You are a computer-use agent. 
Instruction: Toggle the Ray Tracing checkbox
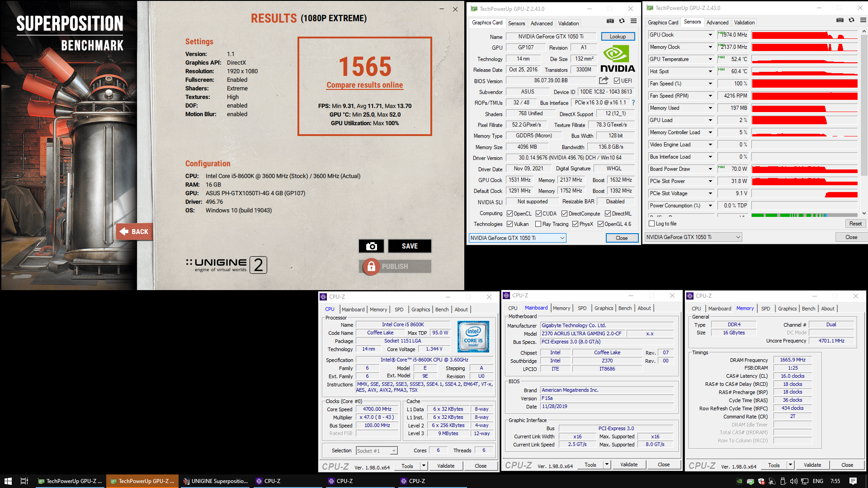click(538, 224)
